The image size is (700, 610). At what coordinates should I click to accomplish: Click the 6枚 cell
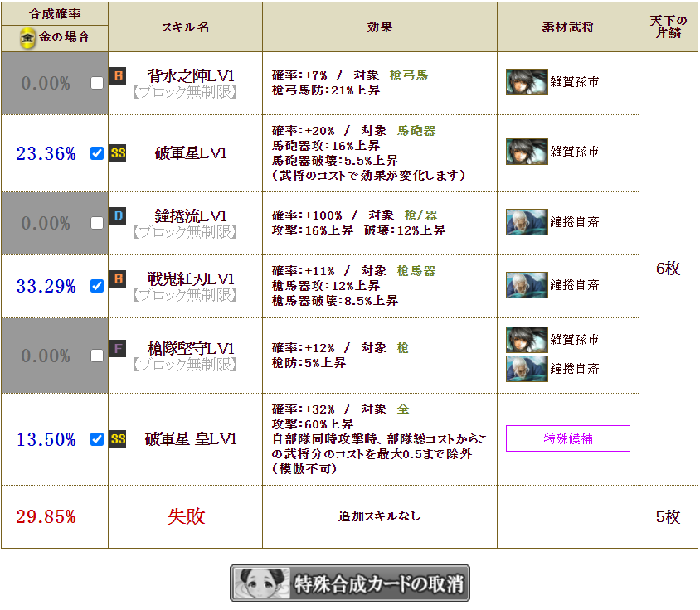point(668,269)
